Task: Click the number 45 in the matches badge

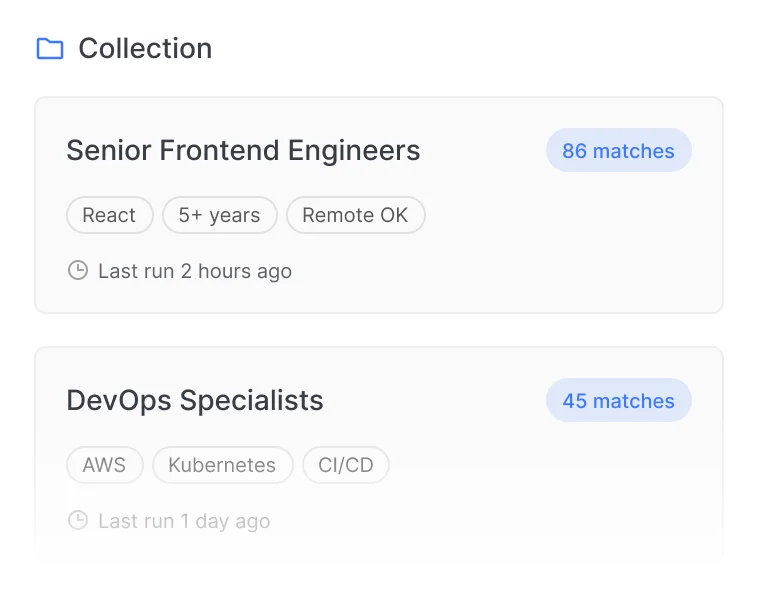Action: 574,401
